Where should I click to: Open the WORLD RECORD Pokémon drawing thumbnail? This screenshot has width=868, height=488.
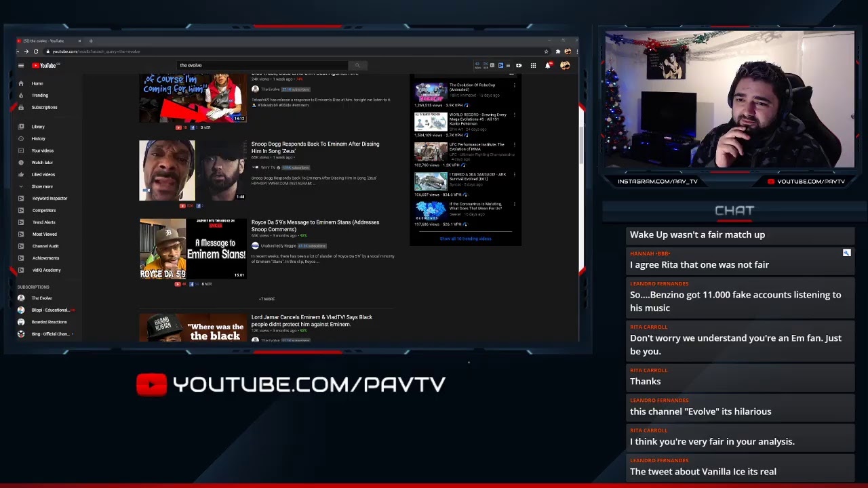[431, 122]
